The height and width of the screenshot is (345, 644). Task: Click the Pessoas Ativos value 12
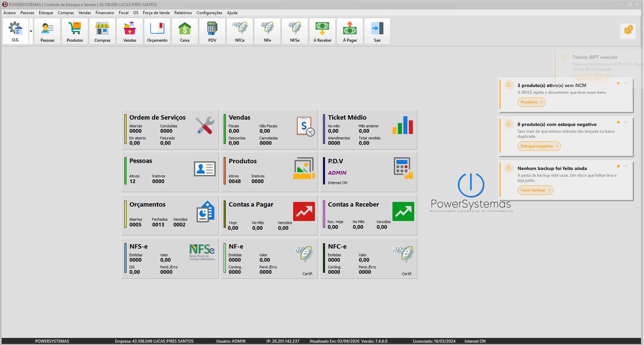[x=132, y=181]
